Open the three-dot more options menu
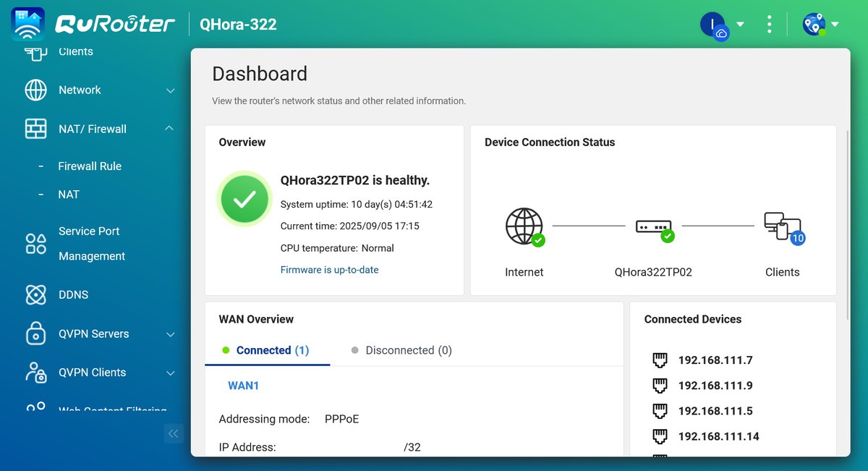 769,24
